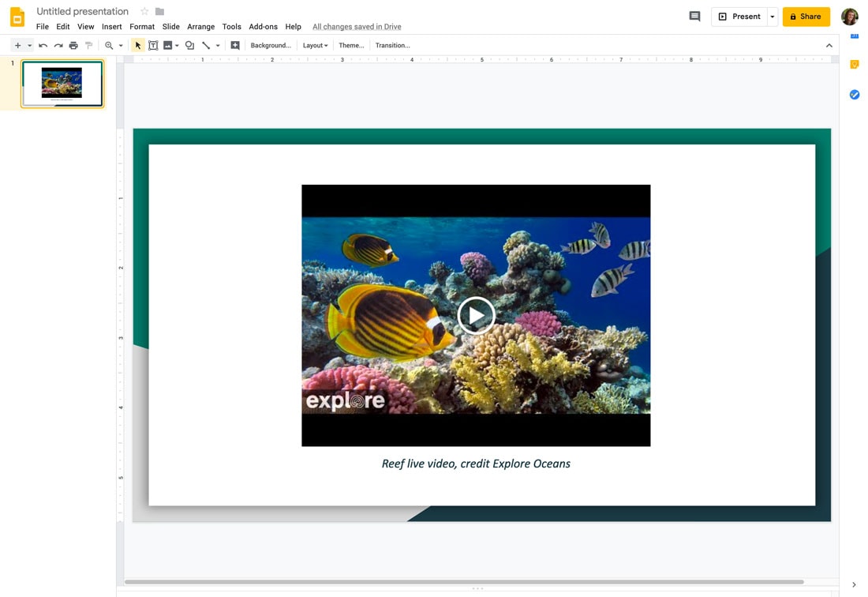Open the Edit menu
868x597 pixels.
pos(63,27)
